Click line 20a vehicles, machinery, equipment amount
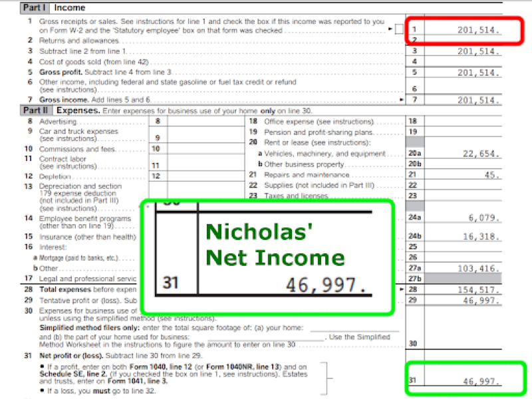532x399 pixels. [x=471, y=154]
